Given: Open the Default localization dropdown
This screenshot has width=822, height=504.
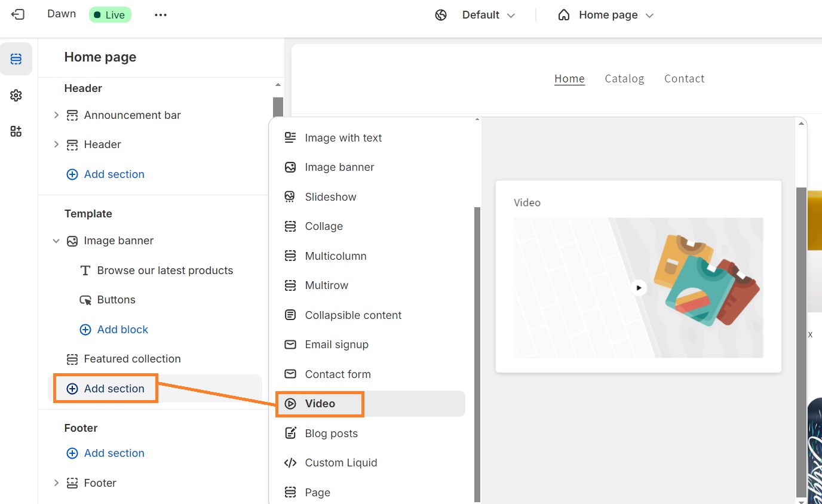Looking at the screenshot, I should [x=488, y=14].
